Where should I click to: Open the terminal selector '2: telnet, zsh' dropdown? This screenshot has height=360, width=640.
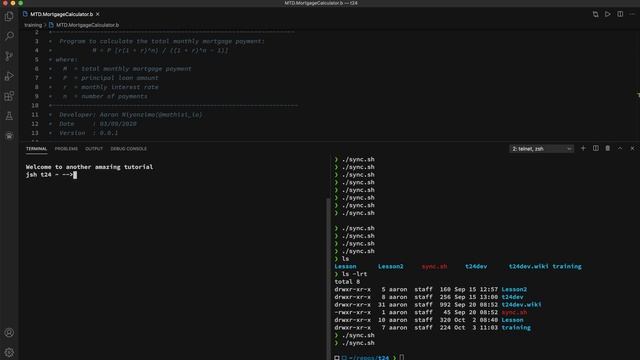point(541,149)
